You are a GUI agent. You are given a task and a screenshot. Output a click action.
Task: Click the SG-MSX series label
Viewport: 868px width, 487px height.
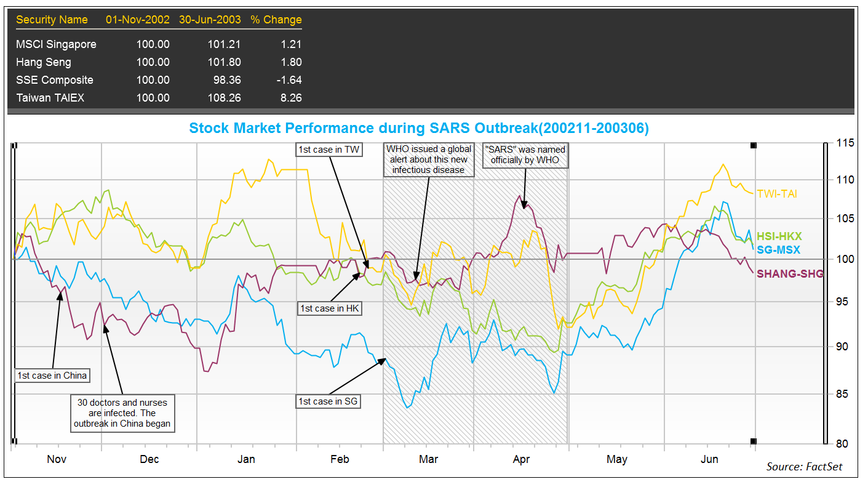[778, 249]
